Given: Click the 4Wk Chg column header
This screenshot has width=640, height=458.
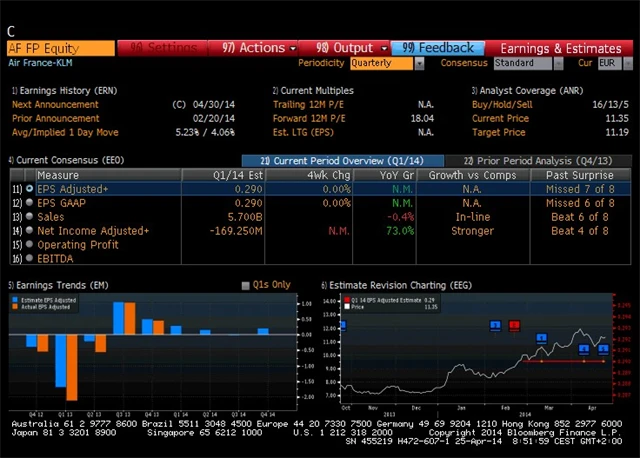Looking at the screenshot, I should pos(309,175).
